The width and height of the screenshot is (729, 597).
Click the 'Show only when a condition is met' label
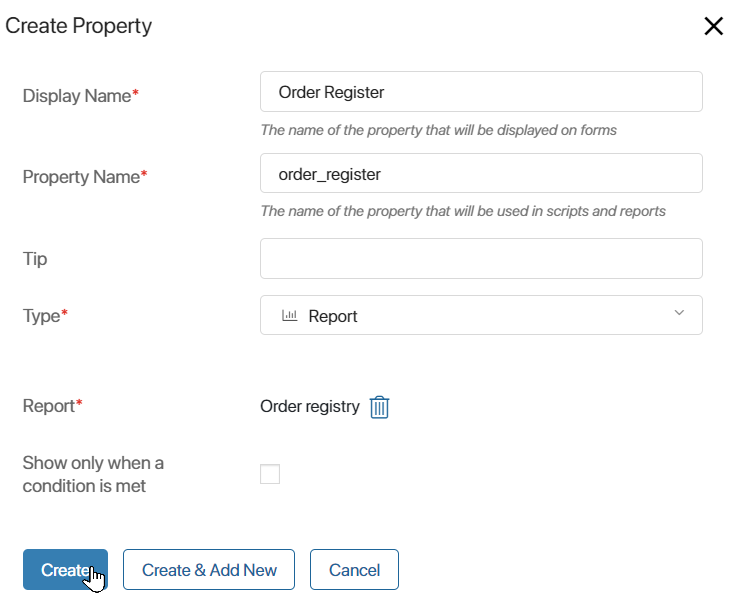click(93, 474)
